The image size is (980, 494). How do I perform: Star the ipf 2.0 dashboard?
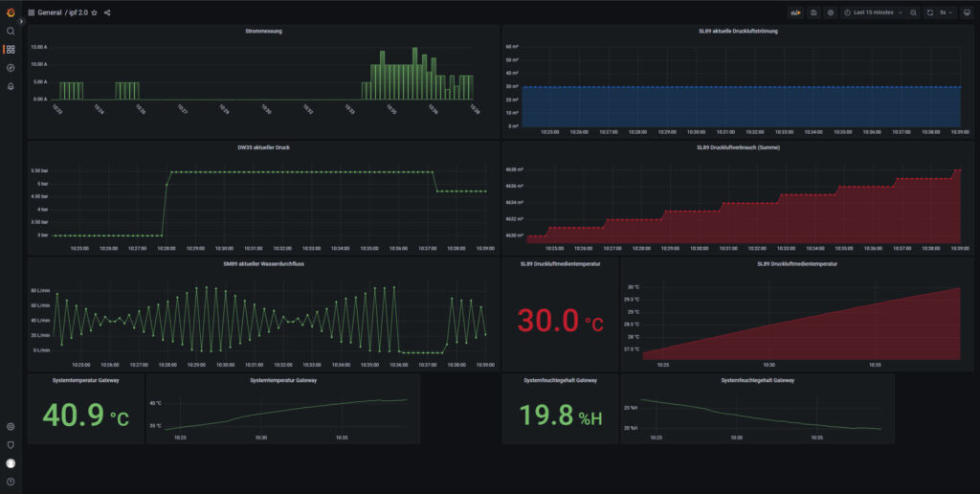tap(94, 12)
